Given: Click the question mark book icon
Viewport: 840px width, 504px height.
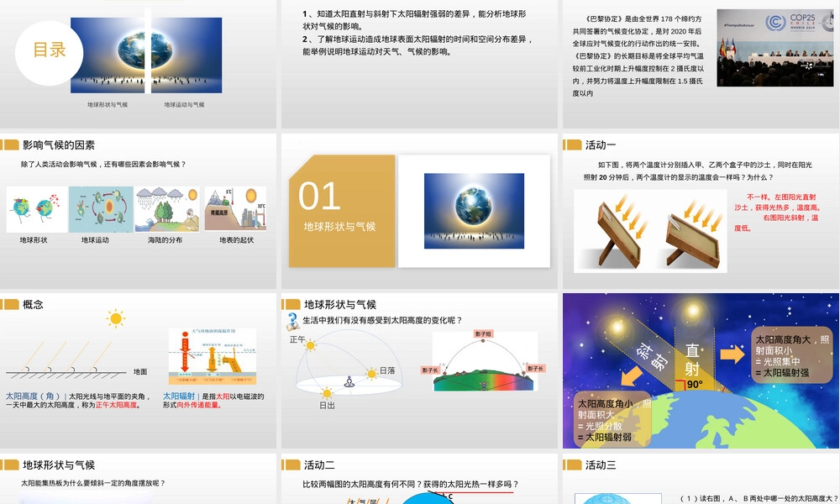Looking at the screenshot, I should [293, 321].
